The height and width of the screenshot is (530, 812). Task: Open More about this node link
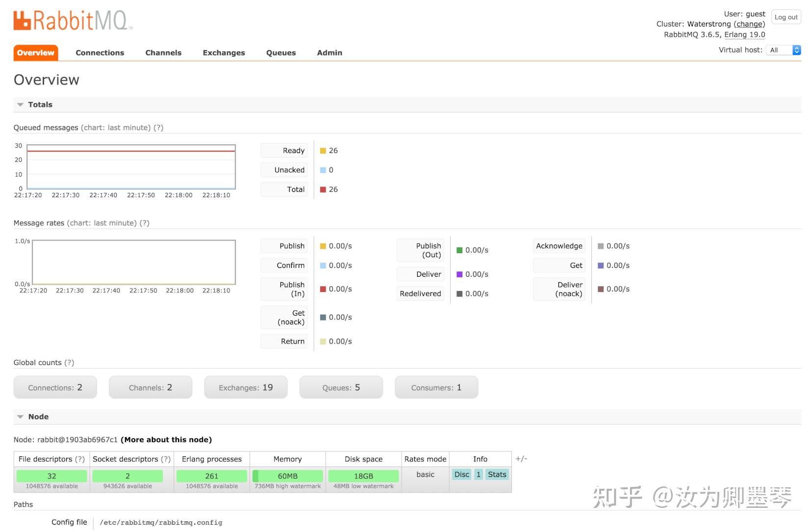(166, 440)
